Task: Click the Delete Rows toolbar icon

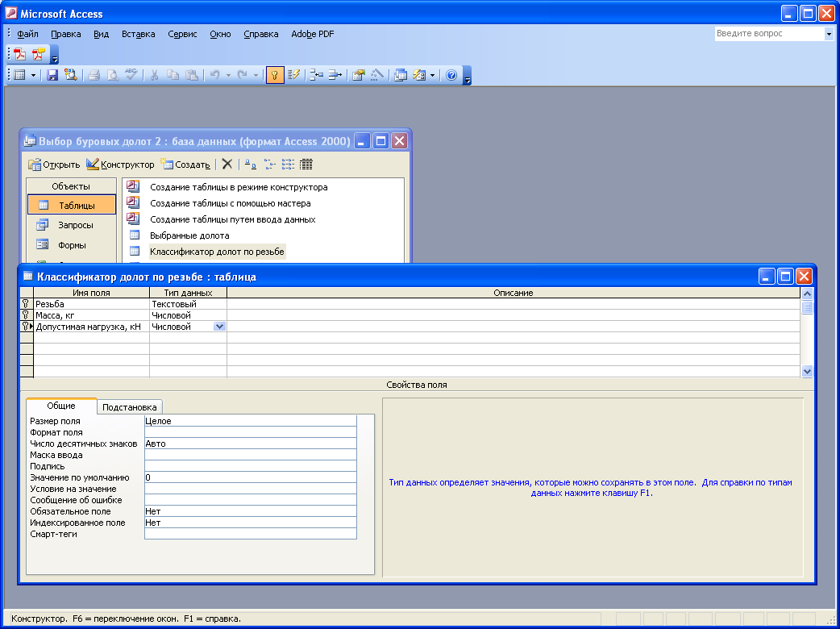Action: click(x=335, y=75)
